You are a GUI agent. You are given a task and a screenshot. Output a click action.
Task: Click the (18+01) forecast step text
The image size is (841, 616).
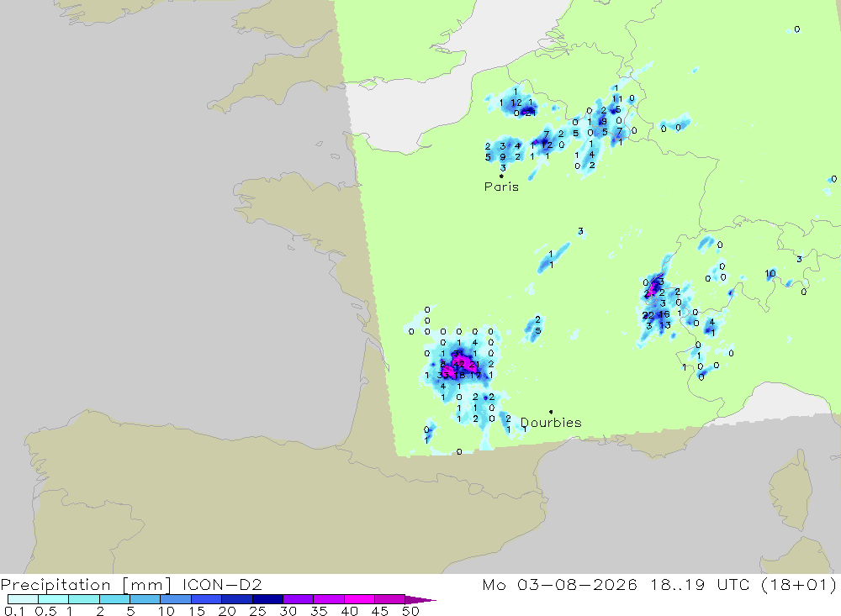(799, 584)
